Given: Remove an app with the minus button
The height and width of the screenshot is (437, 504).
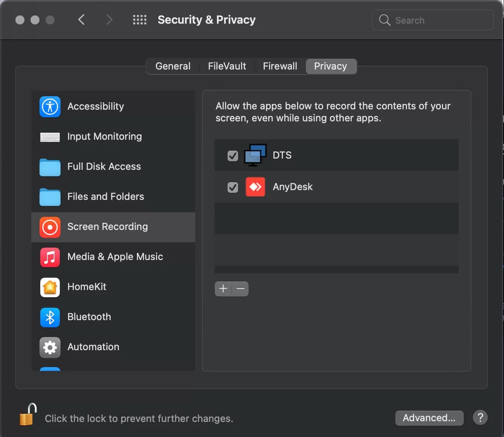Looking at the screenshot, I should (x=241, y=289).
